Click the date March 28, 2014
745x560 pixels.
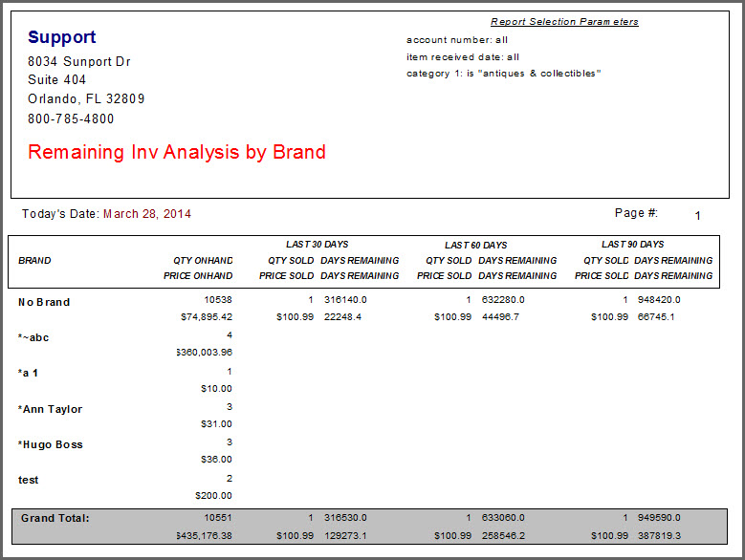147,214
